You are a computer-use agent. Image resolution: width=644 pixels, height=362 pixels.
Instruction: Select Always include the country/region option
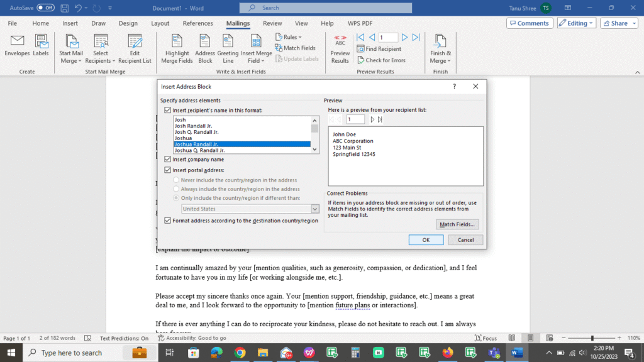click(176, 189)
